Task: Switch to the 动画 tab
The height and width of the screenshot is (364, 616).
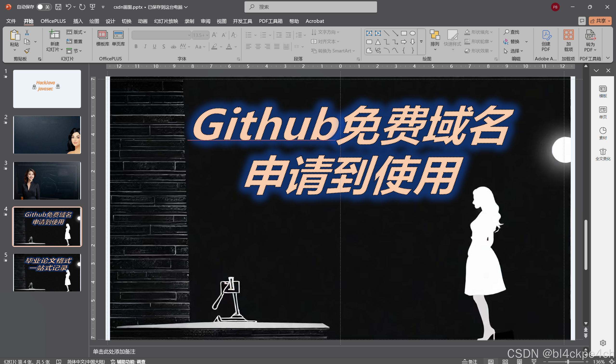Action: click(x=143, y=21)
